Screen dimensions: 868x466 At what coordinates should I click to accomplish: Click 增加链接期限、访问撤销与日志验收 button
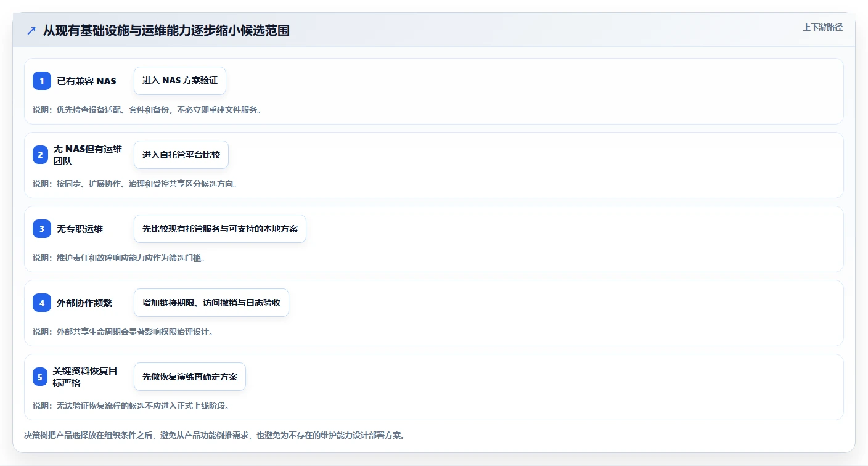coord(211,303)
